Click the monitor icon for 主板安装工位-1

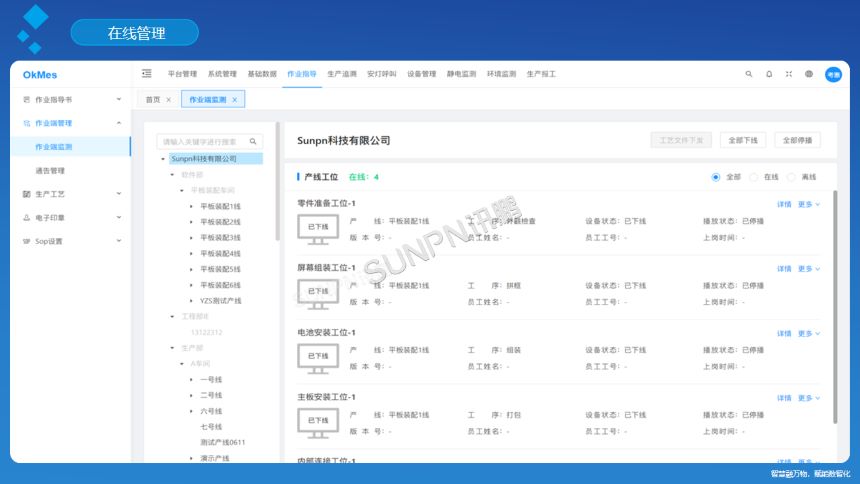318,423
